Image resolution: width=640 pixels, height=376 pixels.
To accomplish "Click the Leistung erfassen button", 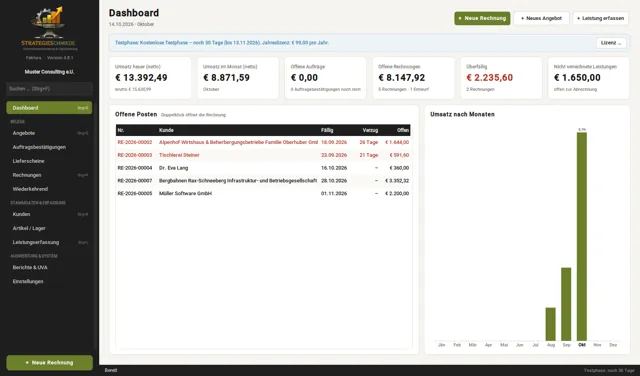I will [x=600, y=18].
